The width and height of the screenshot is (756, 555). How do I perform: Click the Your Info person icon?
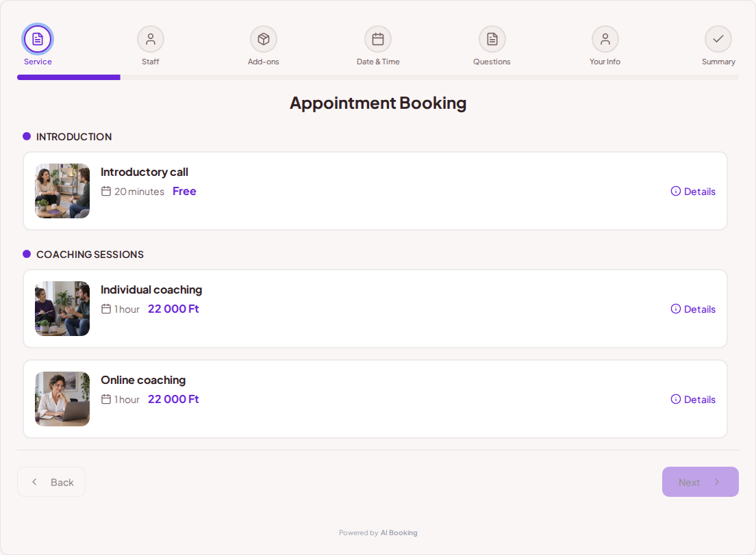pyautogui.click(x=605, y=39)
